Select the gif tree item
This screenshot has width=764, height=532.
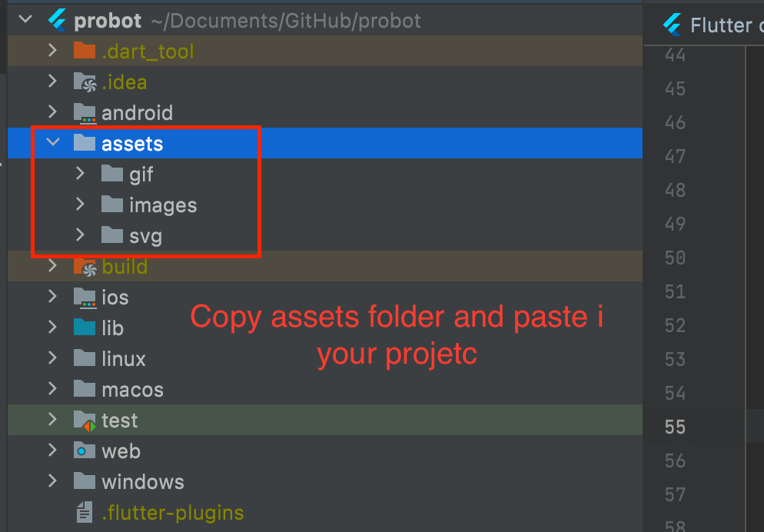pos(139,174)
